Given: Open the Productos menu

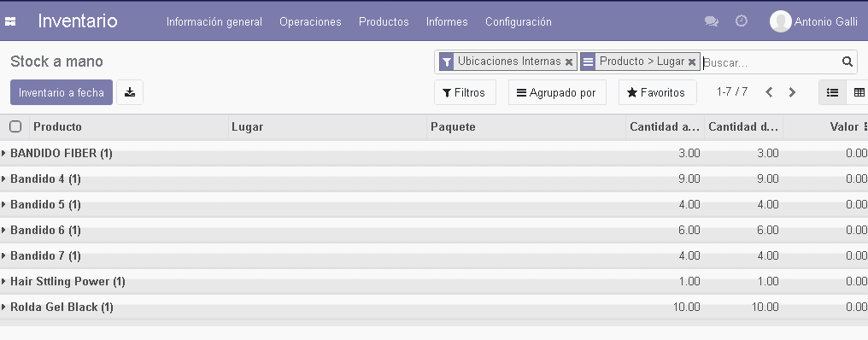Looking at the screenshot, I should point(384,21).
